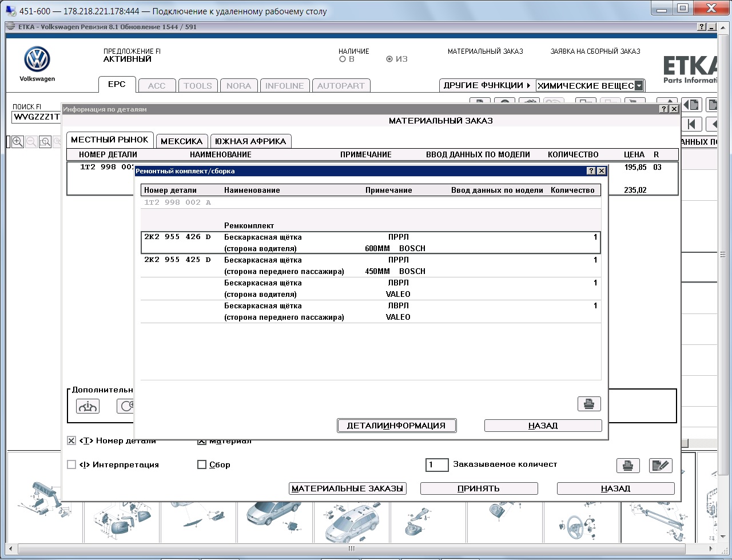Open the NORA tab
Image resolution: width=732 pixels, height=560 pixels.
point(238,86)
